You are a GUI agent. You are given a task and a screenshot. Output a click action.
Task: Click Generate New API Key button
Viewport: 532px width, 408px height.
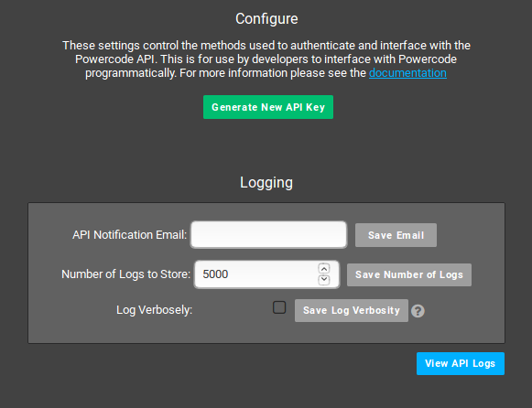268,107
